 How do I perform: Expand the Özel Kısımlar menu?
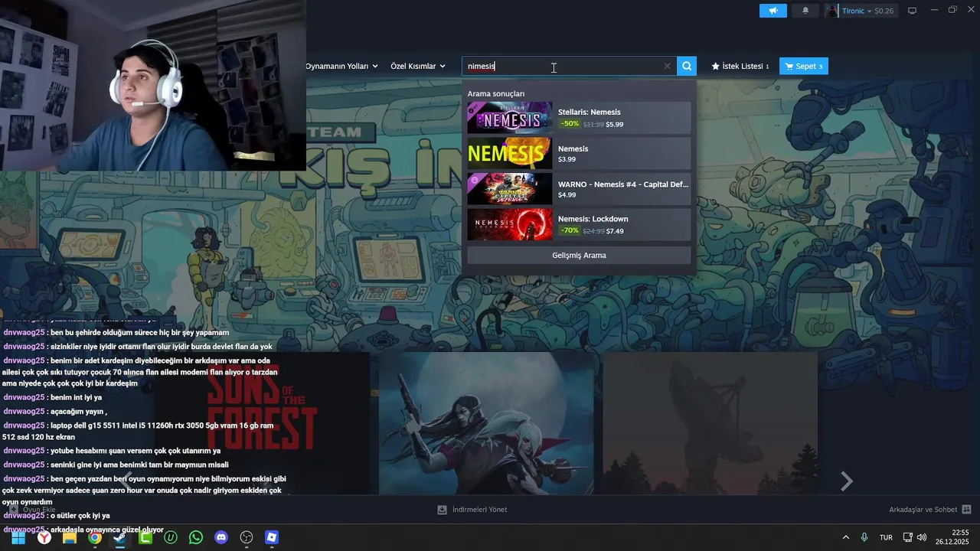[x=418, y=66]
